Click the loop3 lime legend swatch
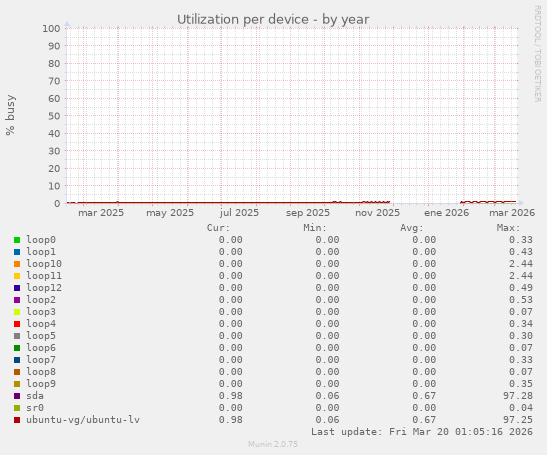This screenshot has height=455, width=547. 17,312
